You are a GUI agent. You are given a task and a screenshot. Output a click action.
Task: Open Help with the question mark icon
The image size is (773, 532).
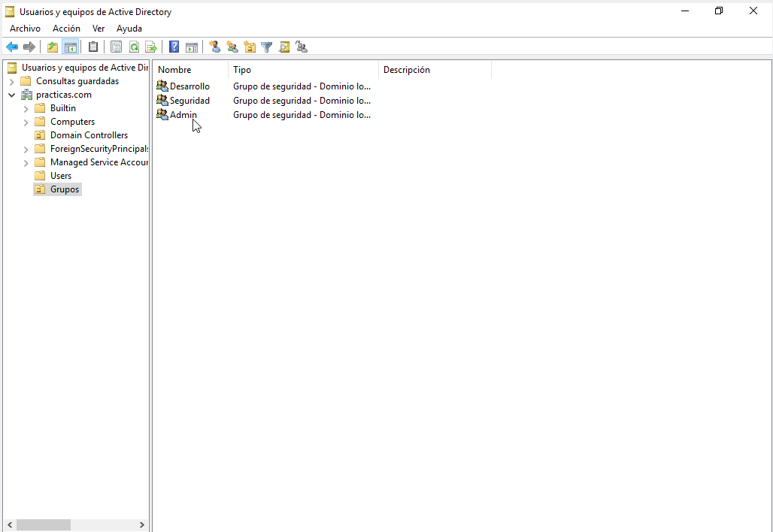coord(174,47)
